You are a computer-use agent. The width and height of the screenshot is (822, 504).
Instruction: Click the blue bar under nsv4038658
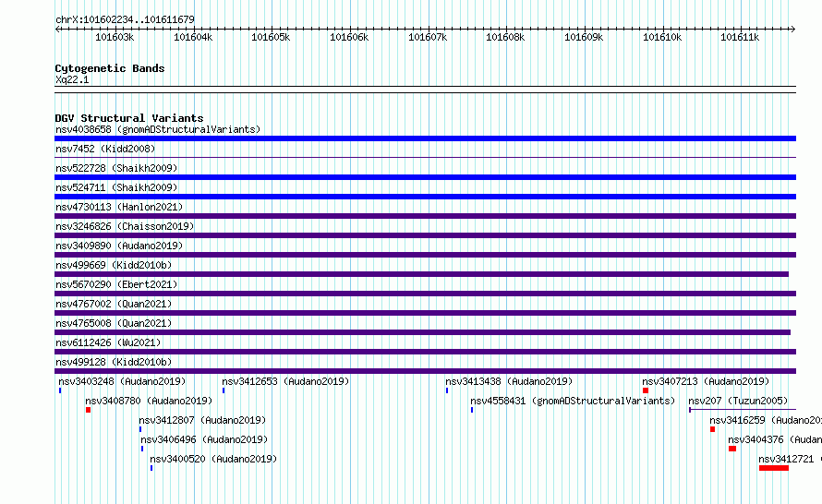click(425, 138)
